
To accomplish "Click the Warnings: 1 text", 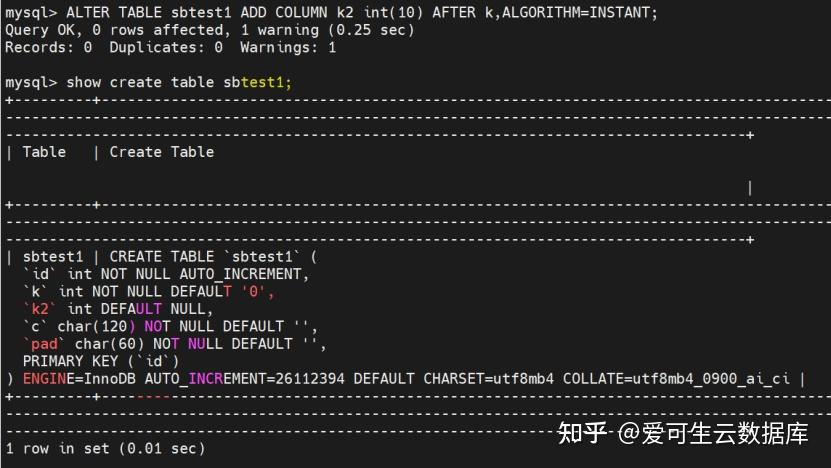I will (x=288, y=48).
